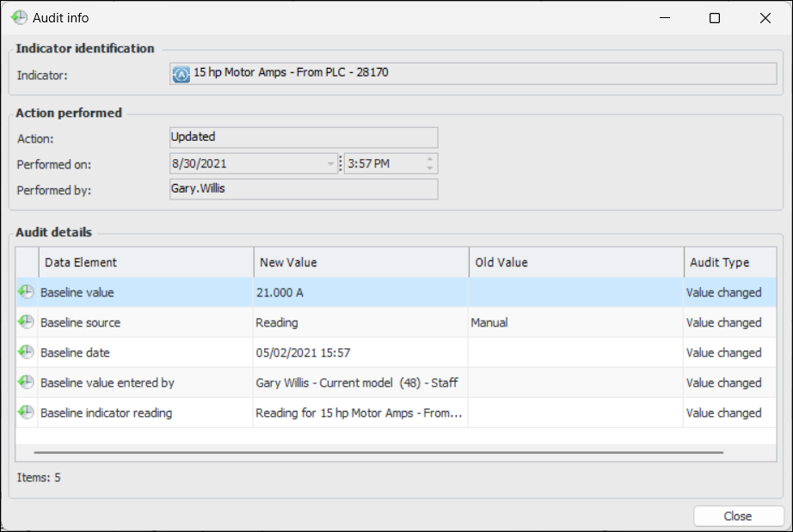Sort by Old Value column header
This screenshot has height=532, width=793.
pos(576,262)
